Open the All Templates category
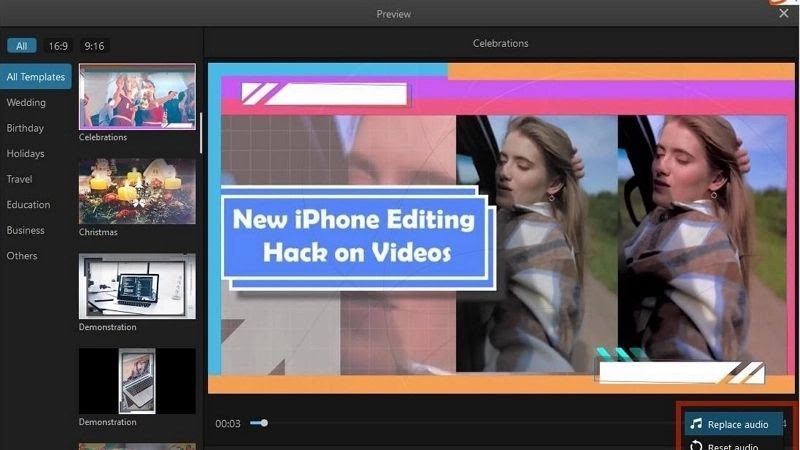 click(x=36, y=77)
